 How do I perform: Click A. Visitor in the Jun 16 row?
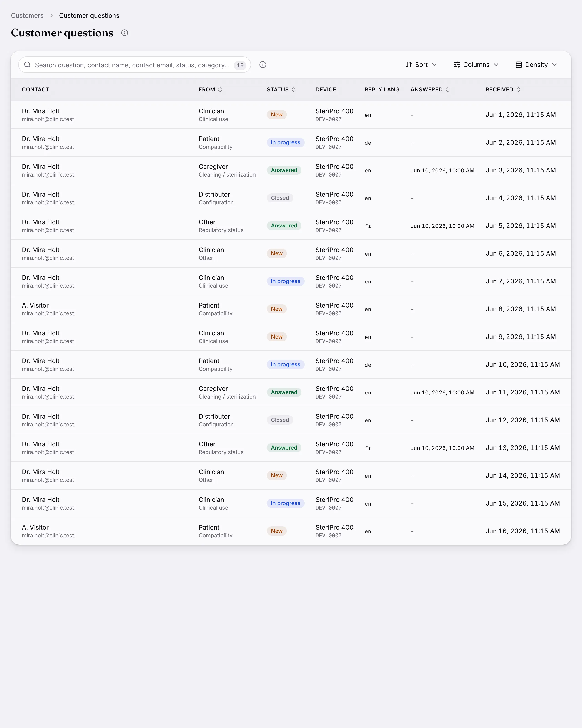35,527
